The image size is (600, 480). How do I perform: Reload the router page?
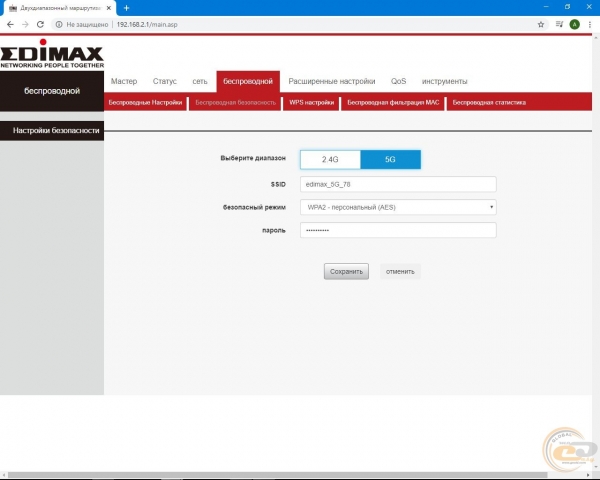point(40,24)
